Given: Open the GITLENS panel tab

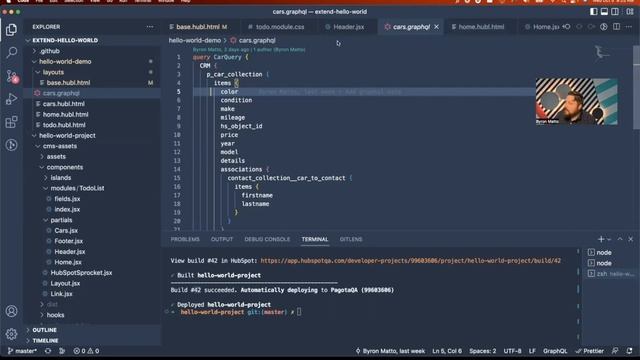Looking at the screenshot, I should 351,239.
